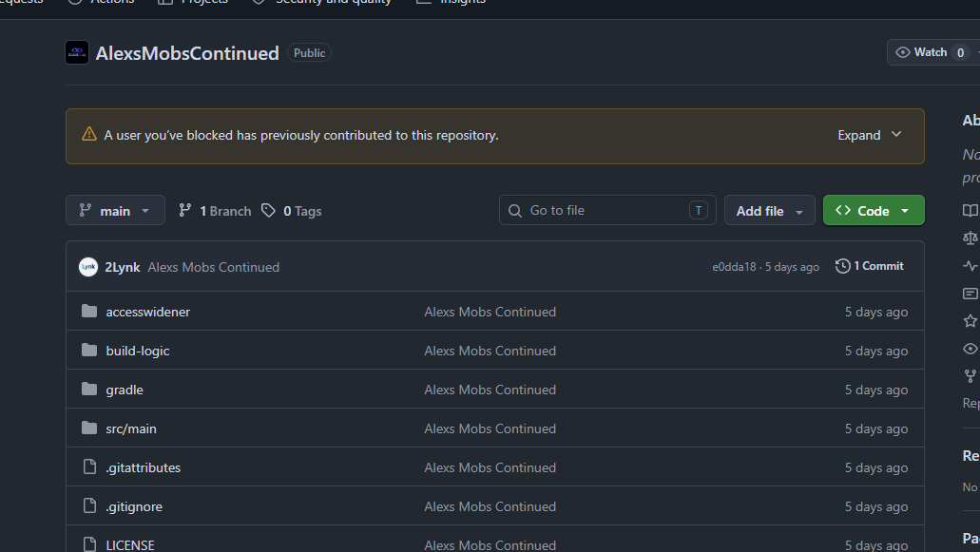Open the main branch selector dropdown
This screenshot has width=980, height=552.
[116, 210]
